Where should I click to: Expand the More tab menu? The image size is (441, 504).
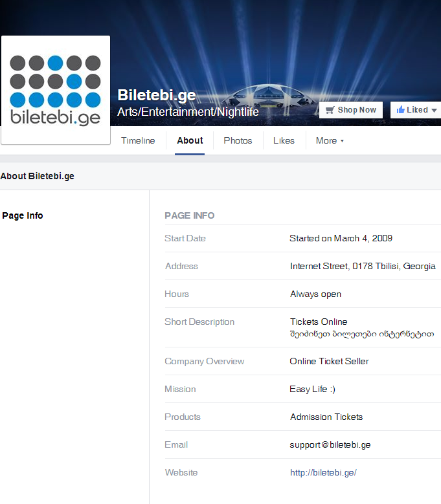tap(330, 141)
